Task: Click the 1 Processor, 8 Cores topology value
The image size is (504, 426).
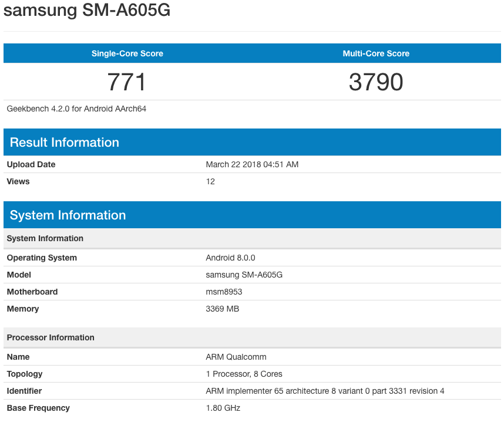Action: click(244, 374)
